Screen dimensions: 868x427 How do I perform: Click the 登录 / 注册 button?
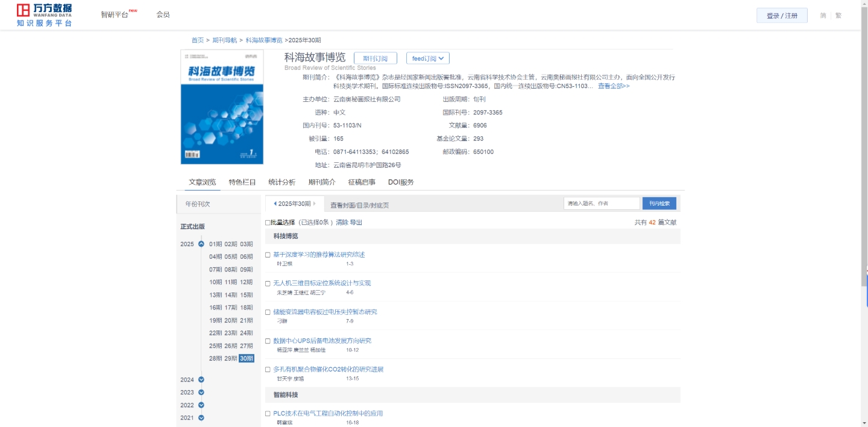point(782,16)
